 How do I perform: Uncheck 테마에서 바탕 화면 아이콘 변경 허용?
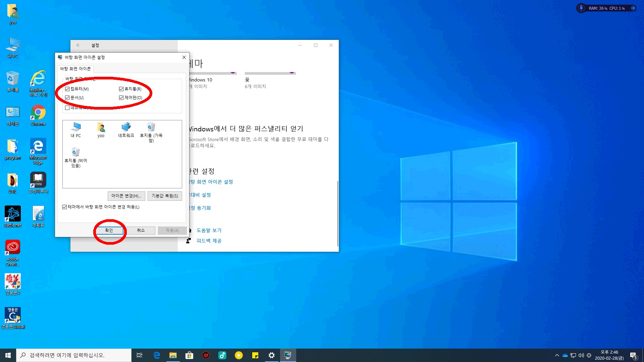[65, 207]
